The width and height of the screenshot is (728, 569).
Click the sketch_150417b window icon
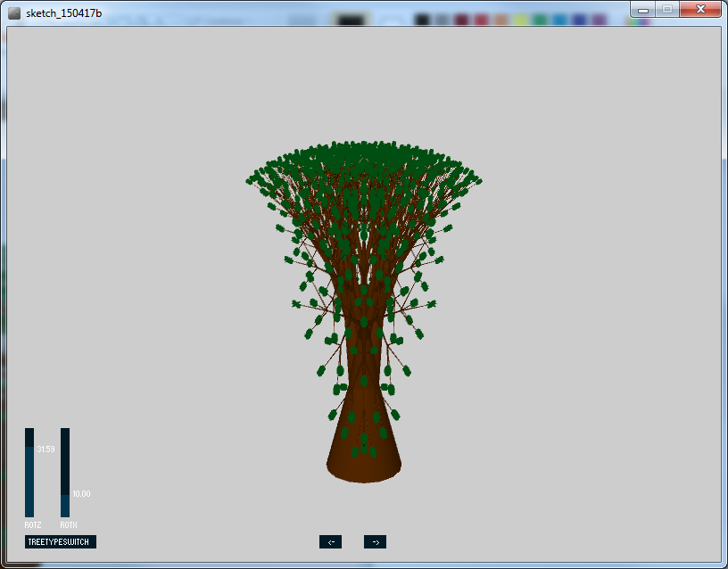pyautogui.click(x=14, y=13)
